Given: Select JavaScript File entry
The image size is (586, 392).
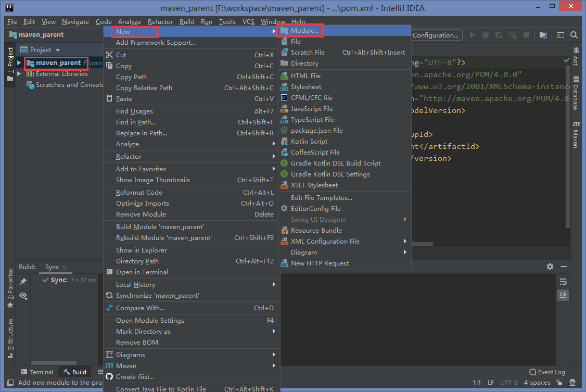Looking at the screenshot, I should tap(345, 109).
